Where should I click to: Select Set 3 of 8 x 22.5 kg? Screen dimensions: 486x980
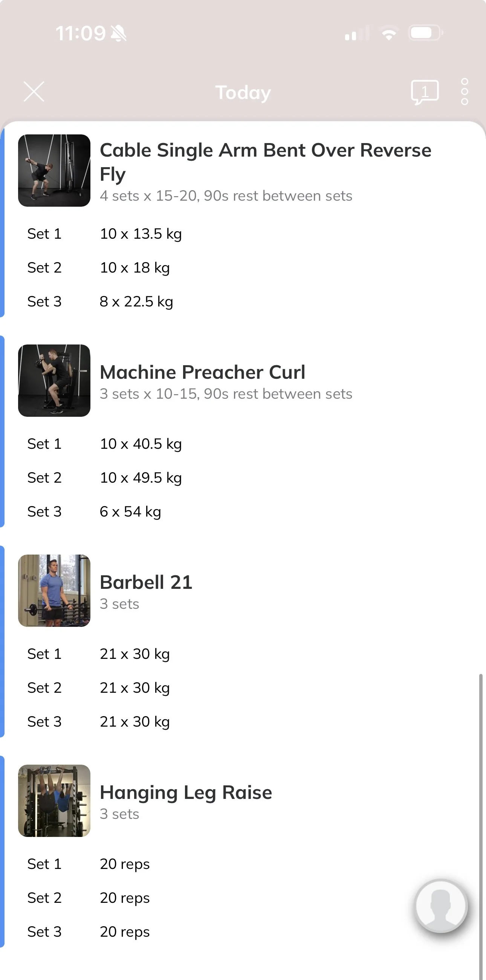(x=243, y=301)
